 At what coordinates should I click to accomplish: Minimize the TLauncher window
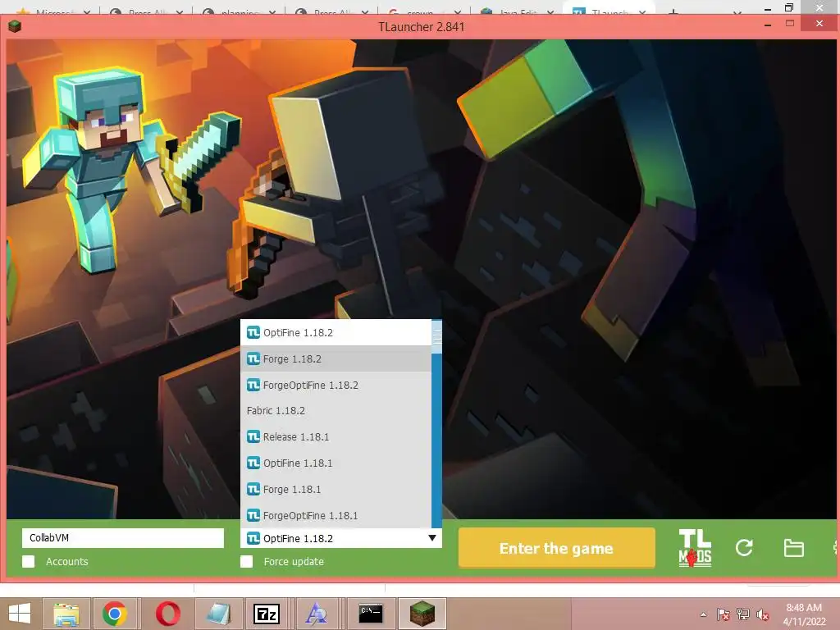coord(768,25)
